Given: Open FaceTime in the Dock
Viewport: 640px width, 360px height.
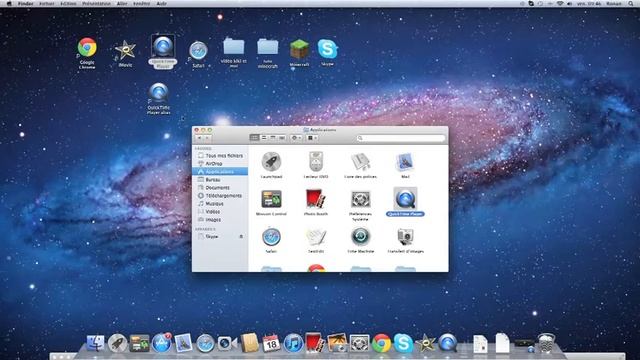Looking at the screenshot, I should 227,343.
